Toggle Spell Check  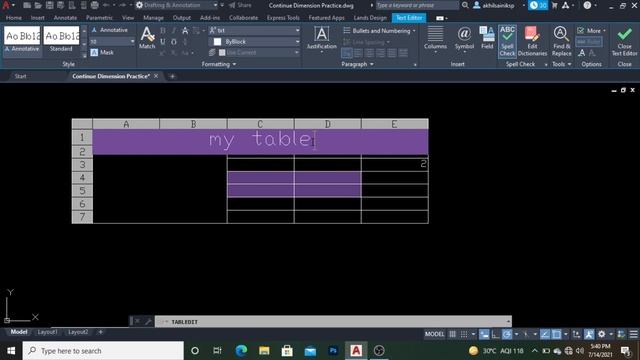[x=507, y=41]
